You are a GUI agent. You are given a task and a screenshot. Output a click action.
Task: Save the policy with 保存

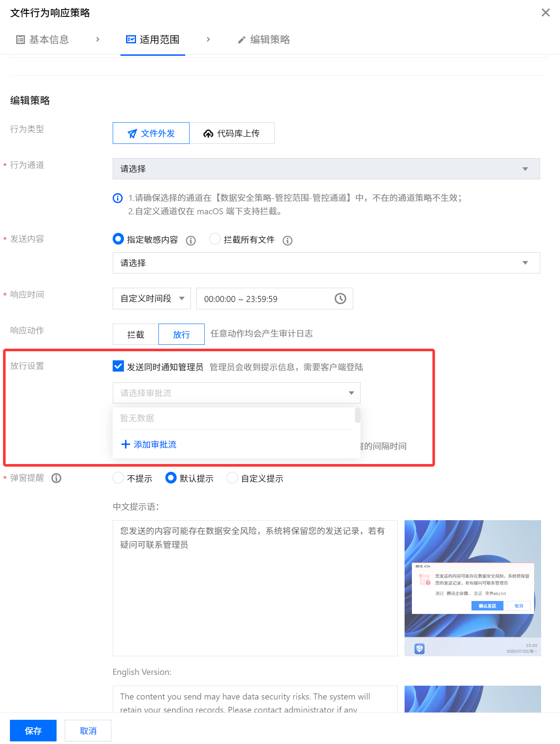[33, 731]
